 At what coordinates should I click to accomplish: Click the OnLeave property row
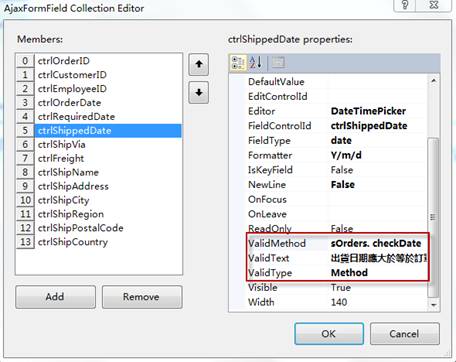tap(337, 214)
